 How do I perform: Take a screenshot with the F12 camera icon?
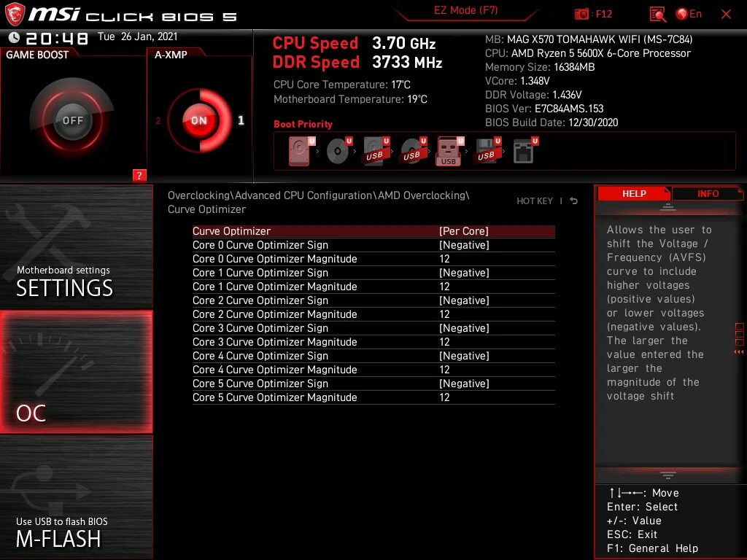[x=581, y=15]
